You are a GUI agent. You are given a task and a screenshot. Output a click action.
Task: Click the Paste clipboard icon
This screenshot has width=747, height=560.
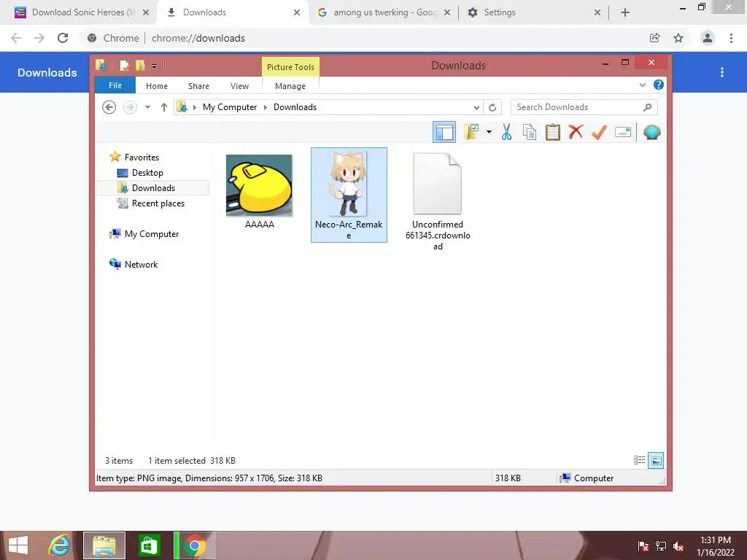[553, 132]
